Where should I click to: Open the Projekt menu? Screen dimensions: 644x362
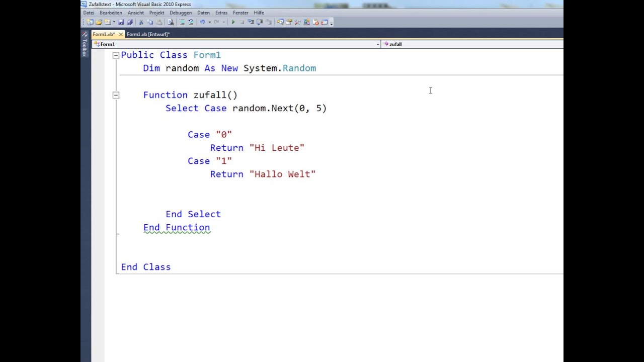tap(156, 13)
